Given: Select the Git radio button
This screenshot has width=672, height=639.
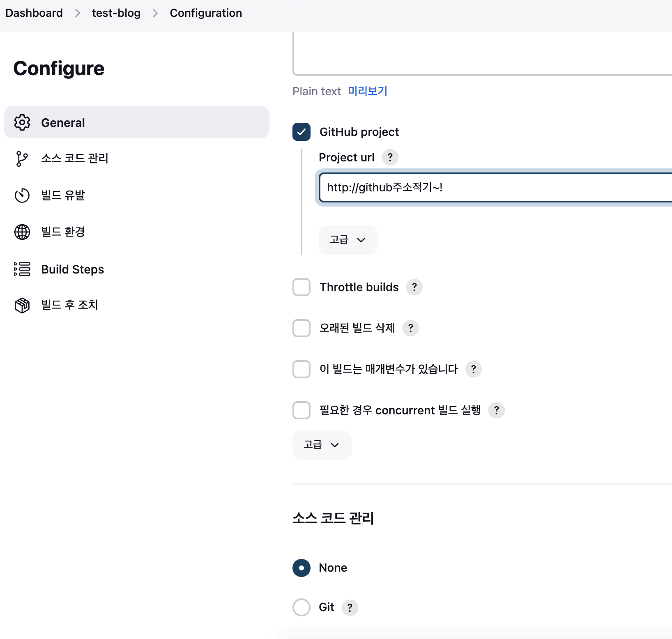Looking at the screenshot, I should tap(301, 607).
